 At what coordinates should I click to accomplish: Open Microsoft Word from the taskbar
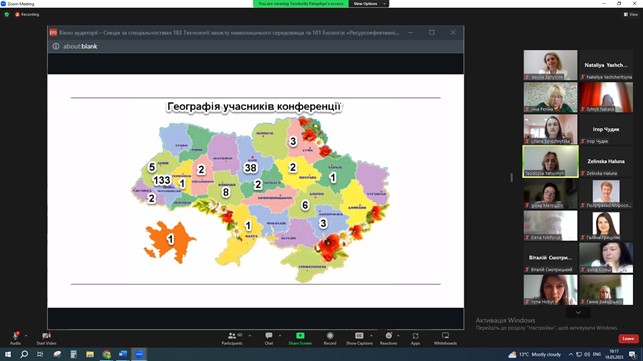[123, 354]
